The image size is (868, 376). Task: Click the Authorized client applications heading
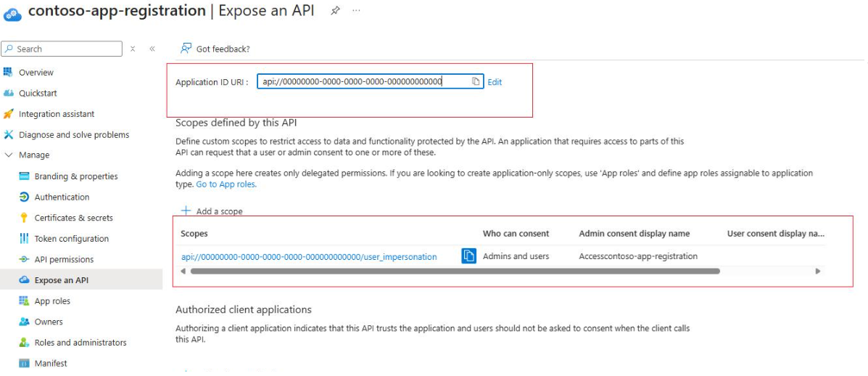pyautogui.click(x=244, y=309)
